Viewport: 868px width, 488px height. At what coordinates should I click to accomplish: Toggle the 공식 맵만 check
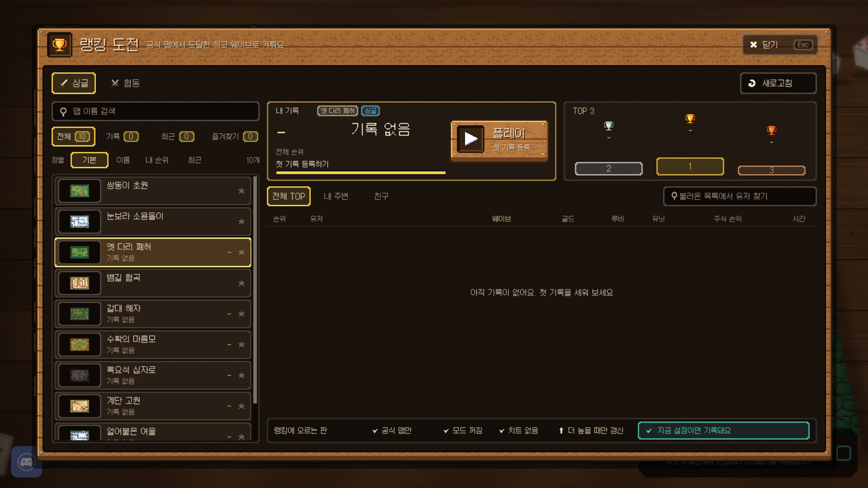click(x=392, y=431)
